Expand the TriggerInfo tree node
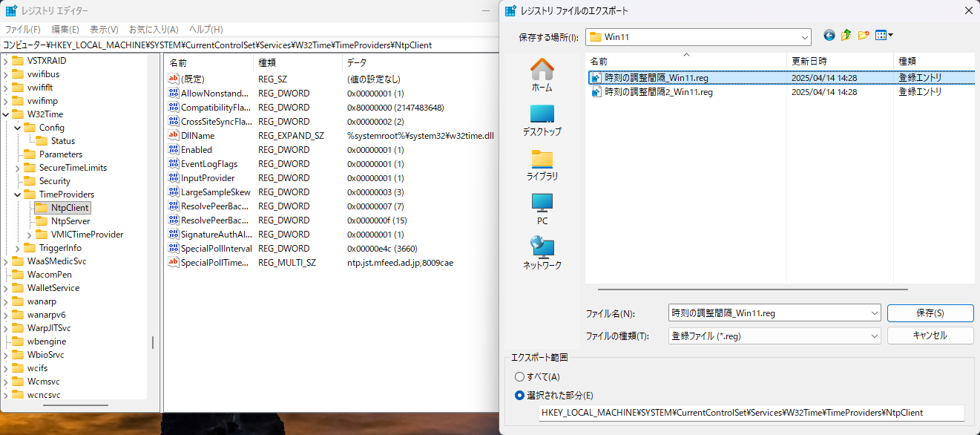Screen dimensions: 980x435 (x=18, y=248)
